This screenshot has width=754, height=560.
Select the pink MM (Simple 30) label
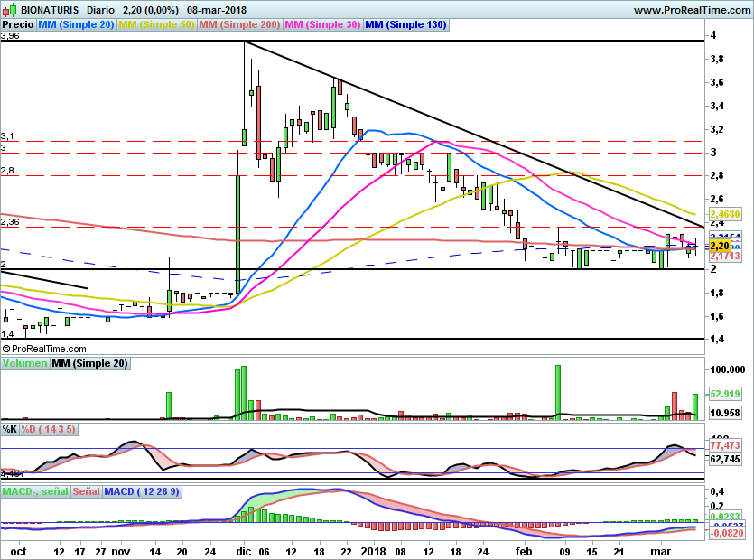pyautogui.click(x=322, y=24)
